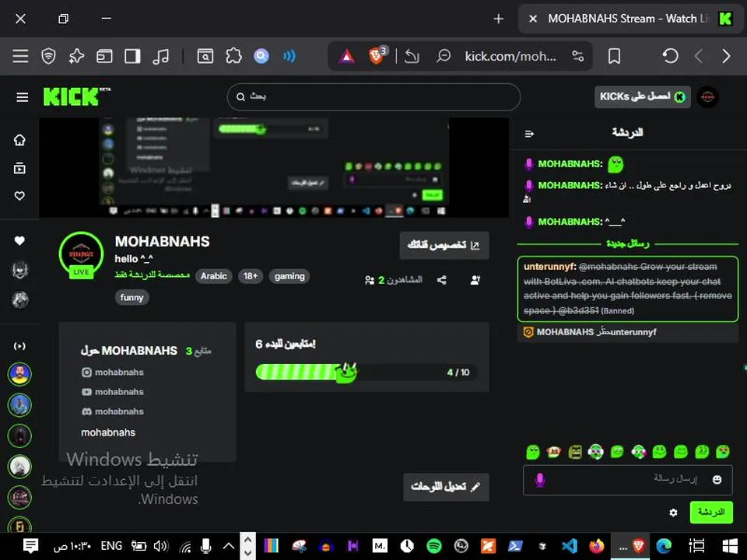
Task: Show hidden tray icons chevron
Action: (229, 546)
